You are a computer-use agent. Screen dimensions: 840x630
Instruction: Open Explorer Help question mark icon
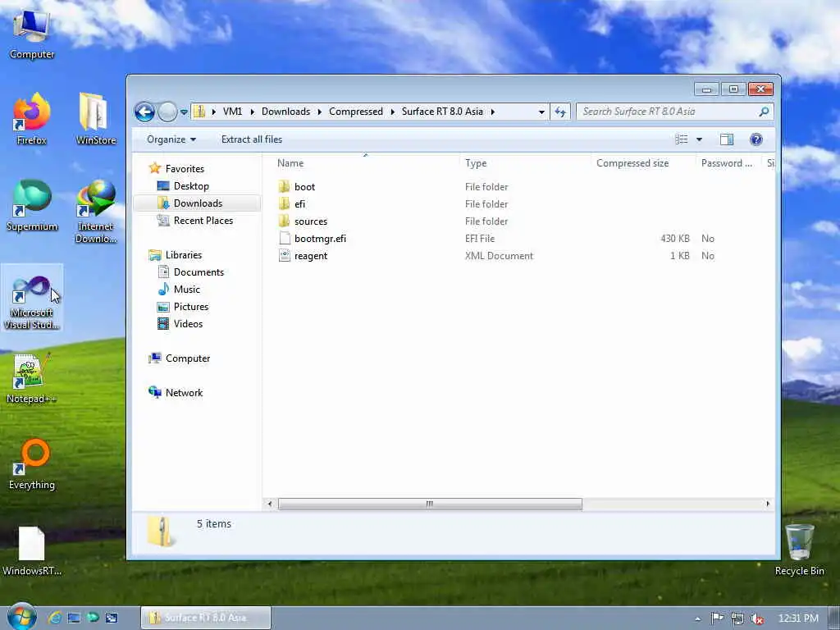pos(756,139)
